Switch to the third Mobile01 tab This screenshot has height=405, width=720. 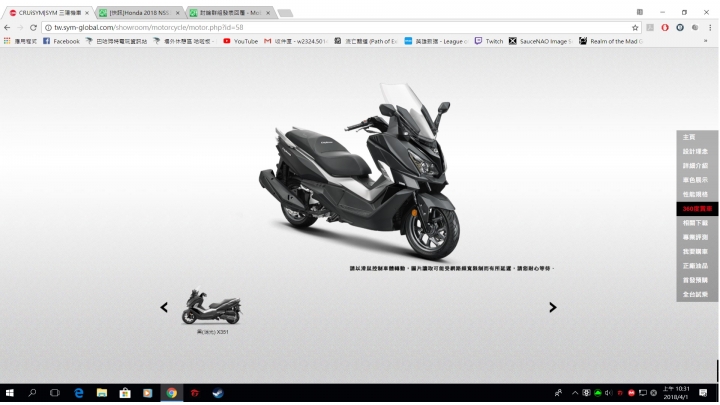pyautogui.click(x=230, y=13)
